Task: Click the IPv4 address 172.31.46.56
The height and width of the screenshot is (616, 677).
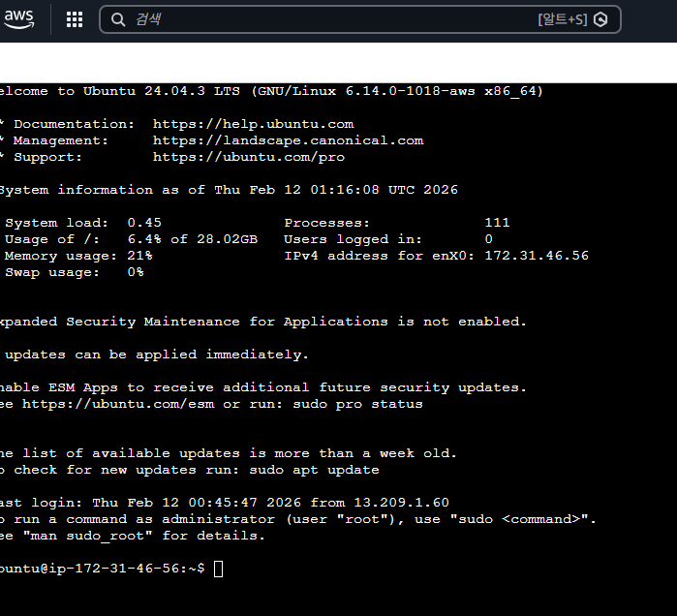Action: pyautogui.click(x=537, y=256)
